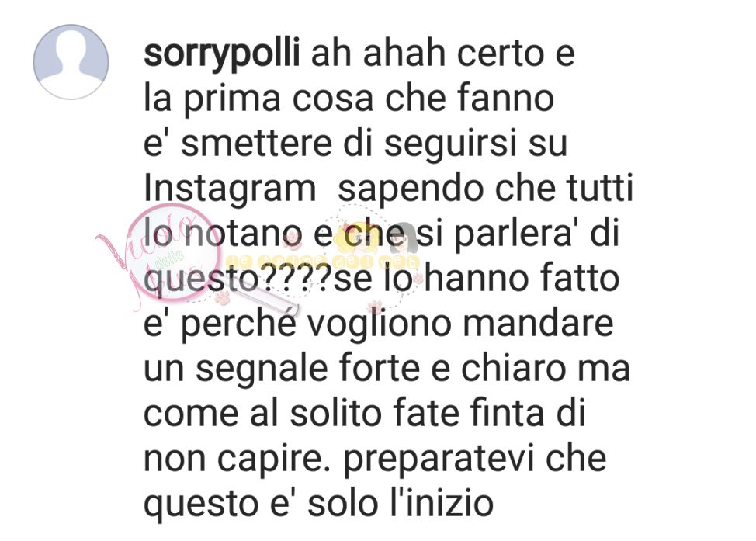This screenshot has height=541, width=756.
Task: Click the 'ah ahah certo e' text
Action: pos(443,53)
